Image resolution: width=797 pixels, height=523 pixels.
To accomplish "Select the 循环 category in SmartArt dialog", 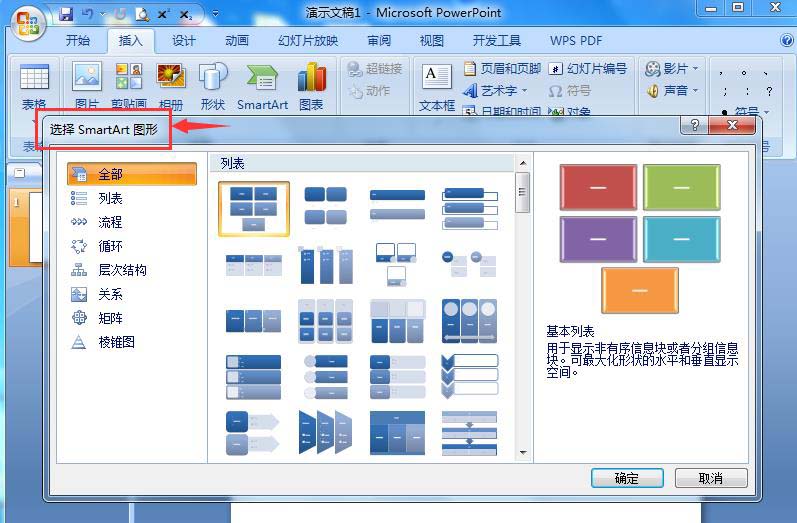I will pyautogui.click(x=132, y=246).
